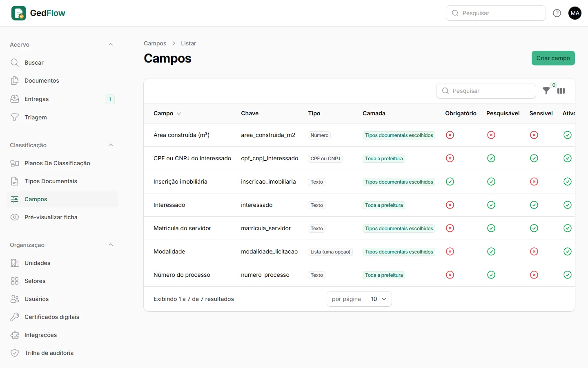Screen dimensions: 588x368
Task: Toggle Sensível status for Modalidade row
Action: pos(534,251)
